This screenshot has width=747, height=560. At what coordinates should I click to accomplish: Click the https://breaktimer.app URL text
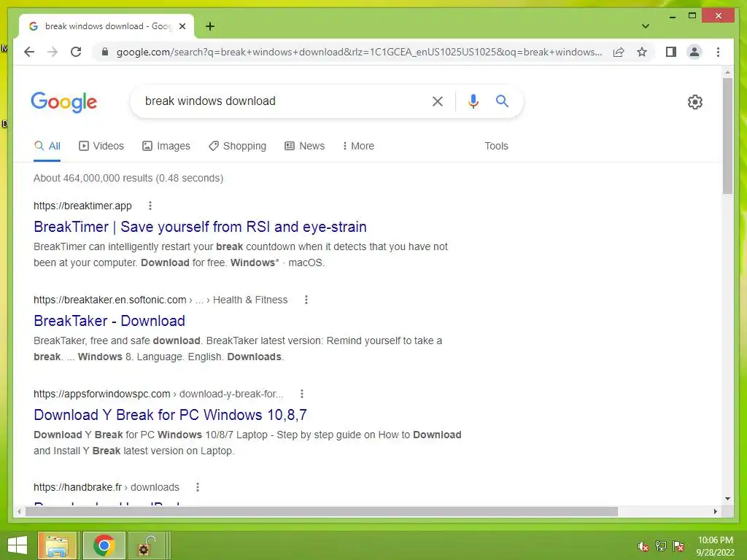pos(82,206)
